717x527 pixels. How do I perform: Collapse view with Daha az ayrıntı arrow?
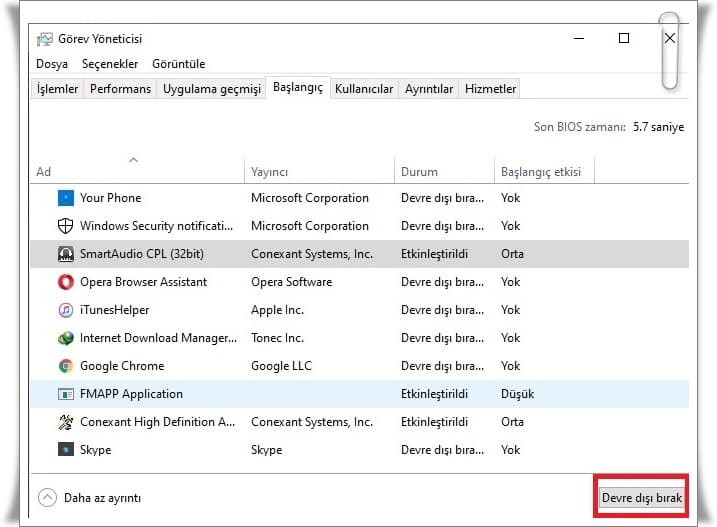(48, 498)
